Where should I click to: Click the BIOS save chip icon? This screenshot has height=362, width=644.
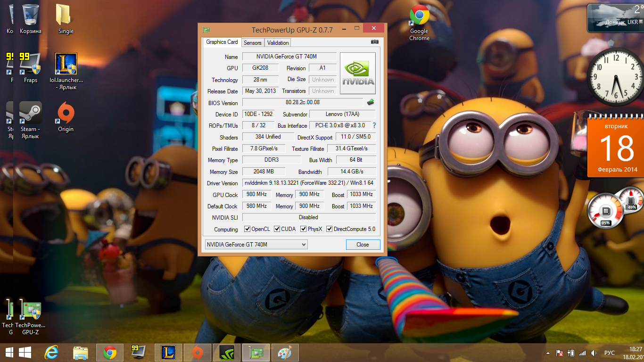371,102
